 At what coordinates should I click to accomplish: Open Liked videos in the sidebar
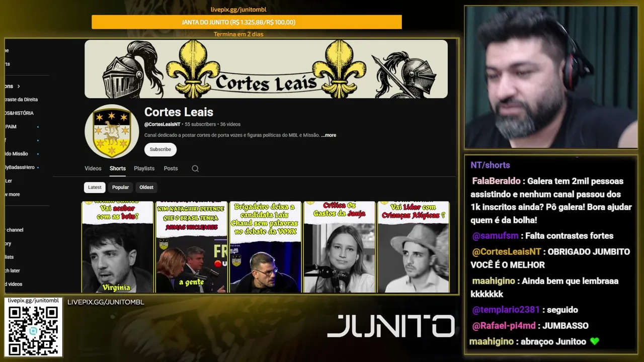tap(14, 284)
